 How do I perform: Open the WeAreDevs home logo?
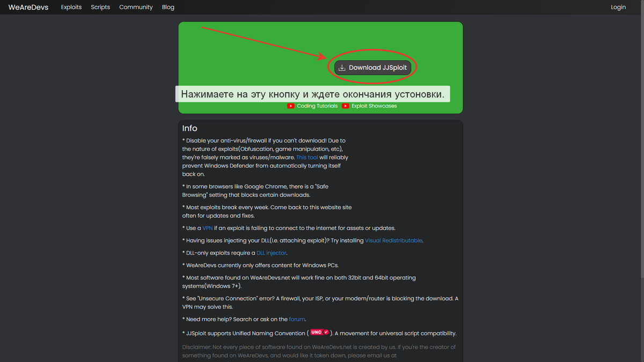point(28,7)
